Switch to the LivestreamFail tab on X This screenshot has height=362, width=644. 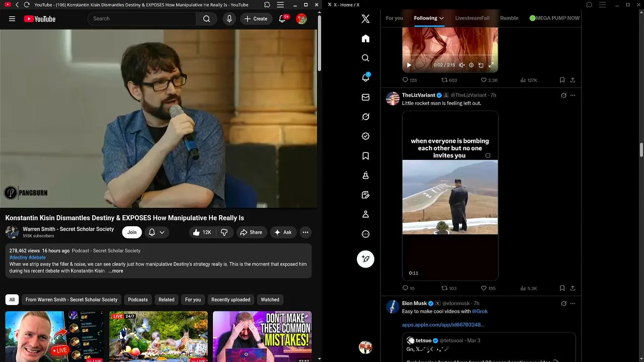[x=472, y=18]
